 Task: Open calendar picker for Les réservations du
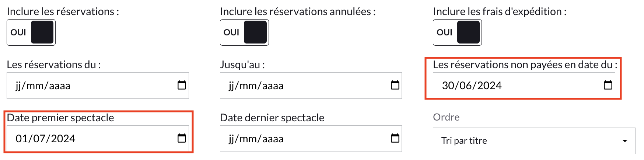[x=182, y=85]
